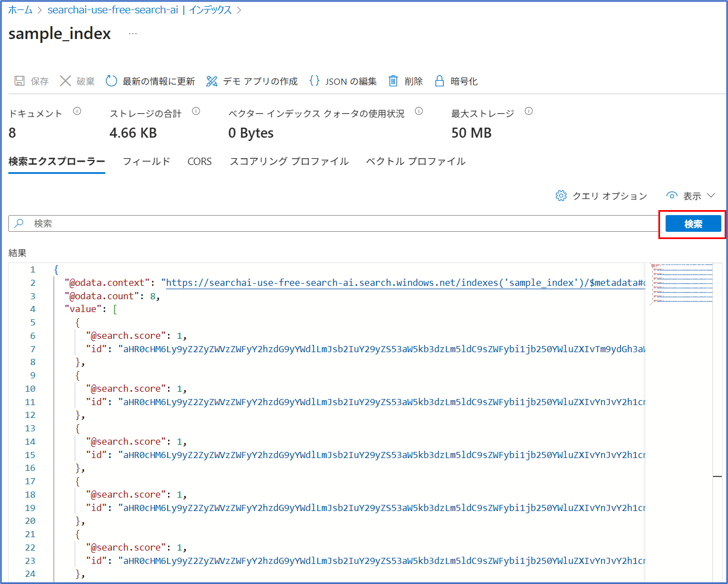Open the ellipsis menu beside sample_index
728x584 pixels.
tap(133, 34)
